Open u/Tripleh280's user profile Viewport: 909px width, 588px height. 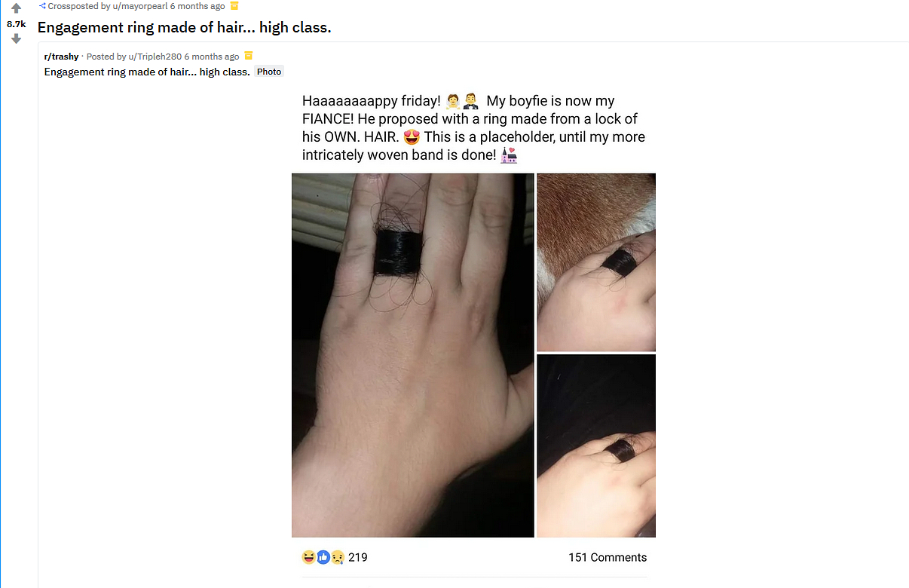coord(155,57)
